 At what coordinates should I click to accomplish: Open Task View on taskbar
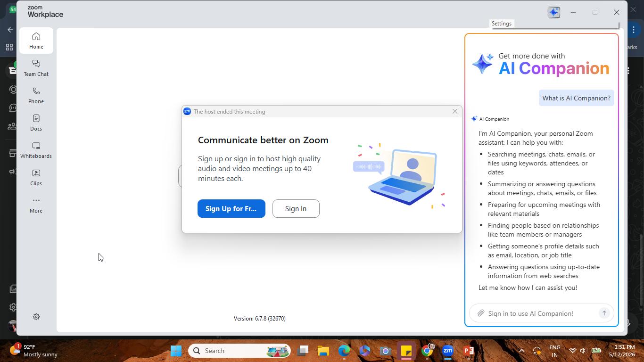tap(303, 351)
